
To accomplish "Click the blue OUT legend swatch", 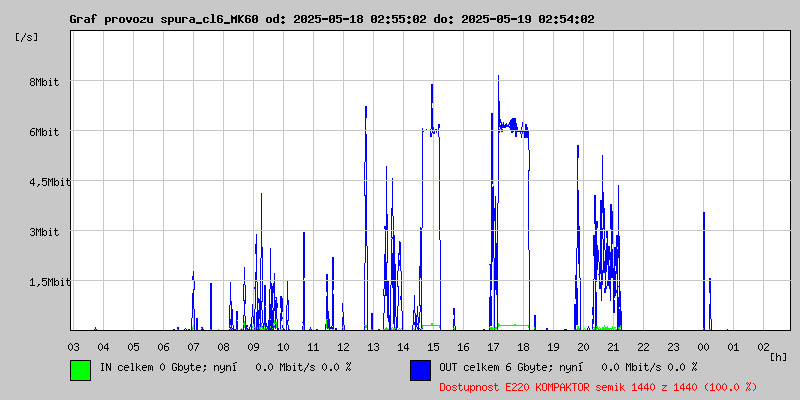I will coord(420,369).
